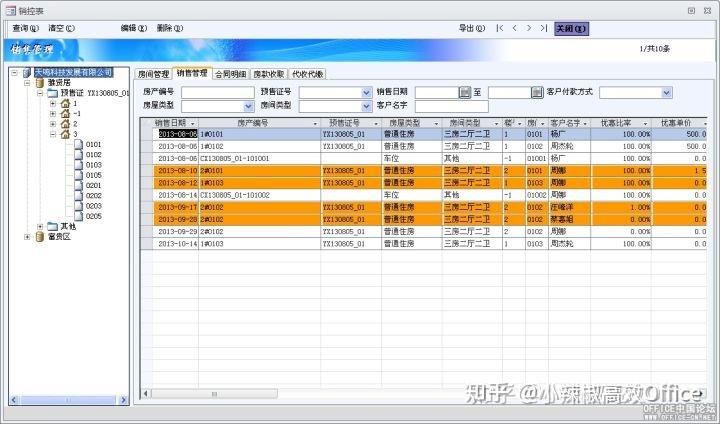720x424 pixels.
Task: Click the 查询 button in toolbar
Action: [x=25, y=28]
